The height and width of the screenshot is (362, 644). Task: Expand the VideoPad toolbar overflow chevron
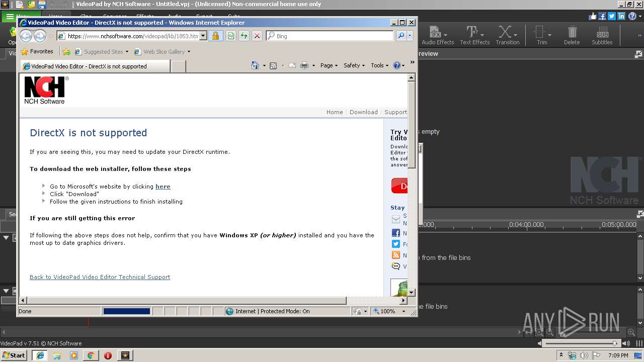tap(638, 36)
